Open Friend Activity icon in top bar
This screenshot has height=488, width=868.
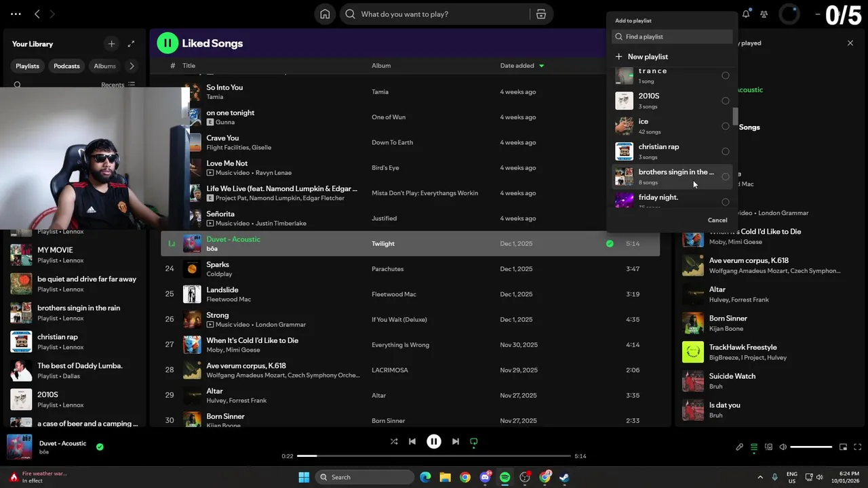tap(764, 14)
